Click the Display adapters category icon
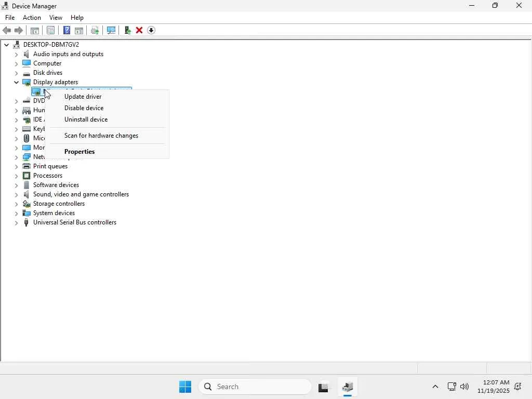 pyautogui.click(x=26, y=82)
